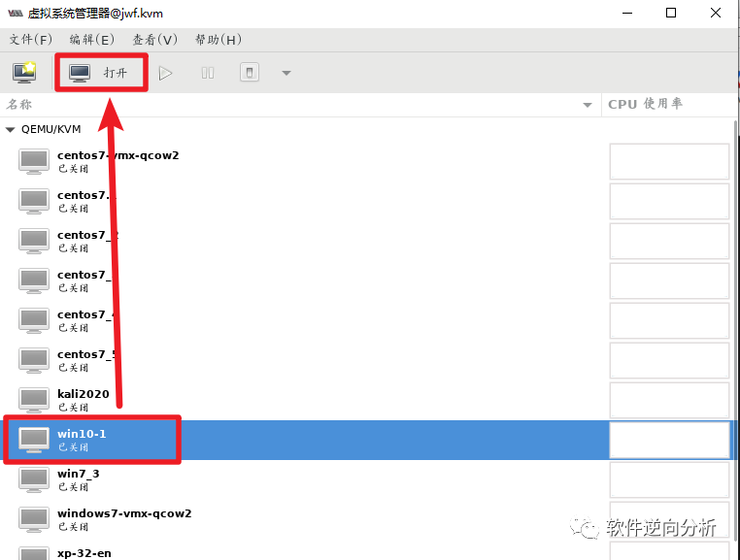Open the selected VM console with 打开 button
The image size is (740, 560).
click(x=101, y=73)
